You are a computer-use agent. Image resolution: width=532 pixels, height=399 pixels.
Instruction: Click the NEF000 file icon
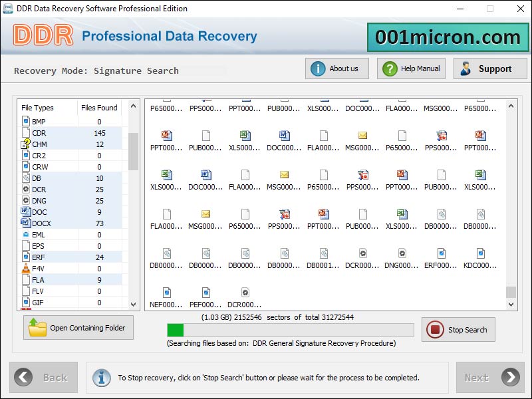(166, 292)
